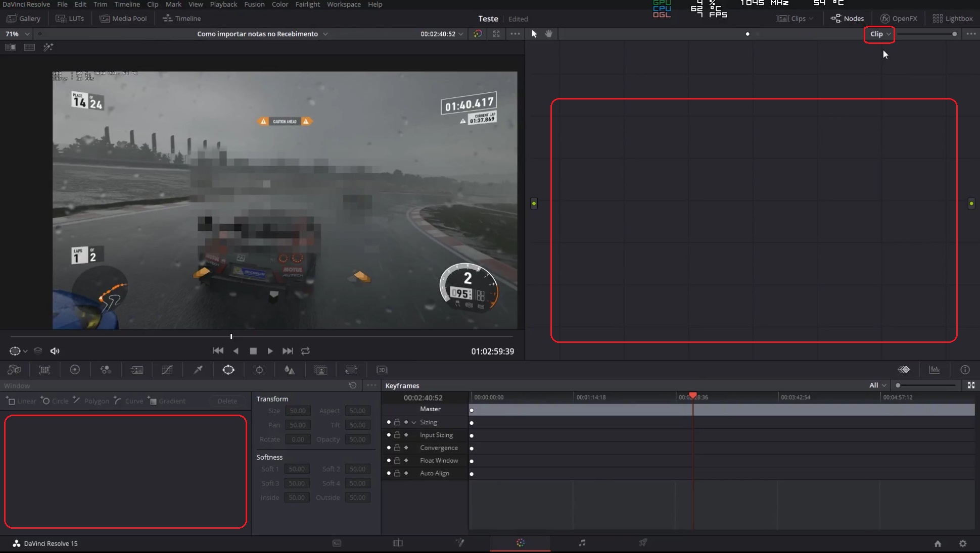Add a Polygon window
Image resolution: width=980 pixels, height=553 pixels.
90,401
